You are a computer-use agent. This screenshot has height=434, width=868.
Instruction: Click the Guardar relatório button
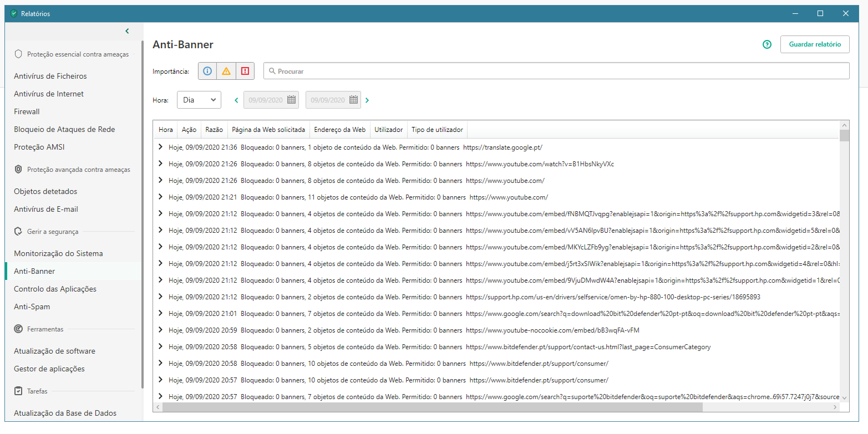click(815, 44)
